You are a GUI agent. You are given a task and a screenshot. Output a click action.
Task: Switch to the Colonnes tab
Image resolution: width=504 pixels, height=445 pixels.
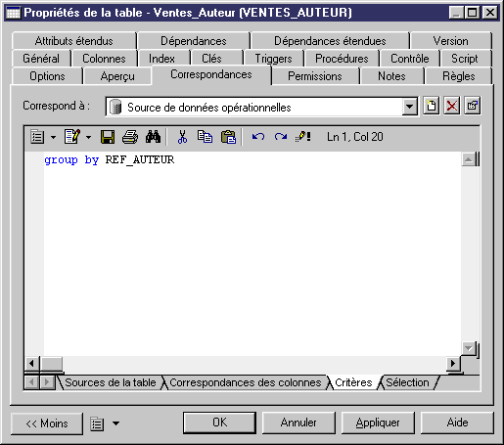(x=104, y=59)
